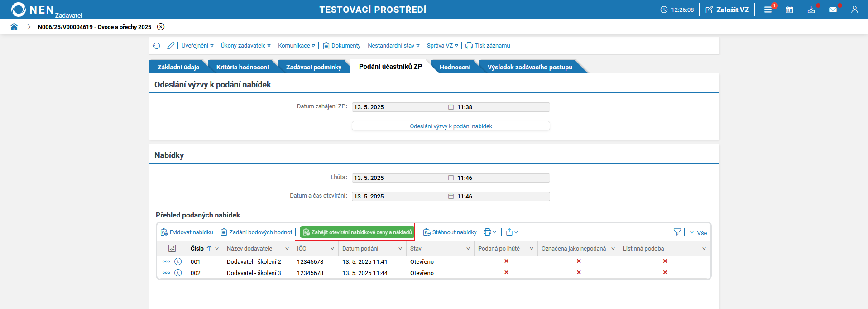Click Listinná podoba mark for row 002

click(665, 272)
